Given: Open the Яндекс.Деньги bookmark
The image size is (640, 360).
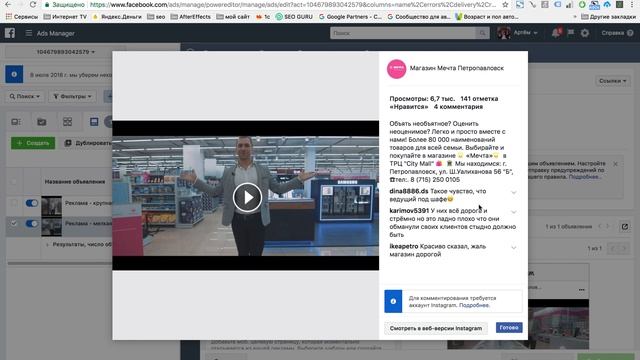Looking at the screenshot, I should coord(117,17).
